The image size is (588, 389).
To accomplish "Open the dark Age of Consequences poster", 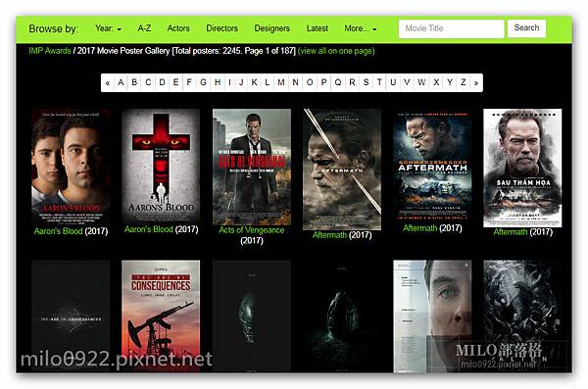I will point(71,316).
